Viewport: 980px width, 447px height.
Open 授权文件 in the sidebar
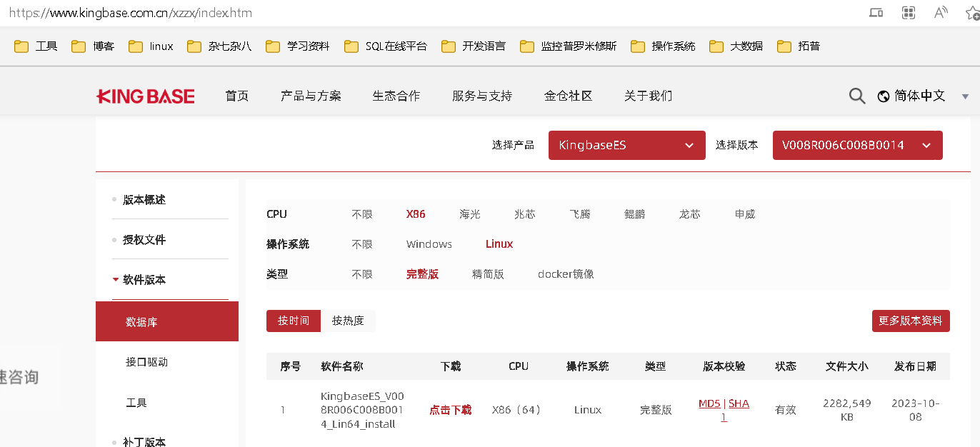tap(144, 240)
